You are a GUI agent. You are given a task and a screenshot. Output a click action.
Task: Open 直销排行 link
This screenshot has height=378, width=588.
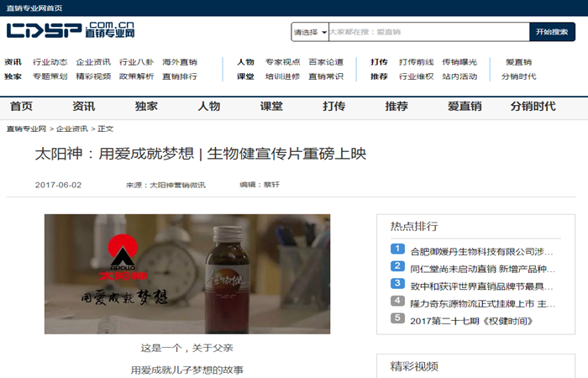click(x=180, y=76)
